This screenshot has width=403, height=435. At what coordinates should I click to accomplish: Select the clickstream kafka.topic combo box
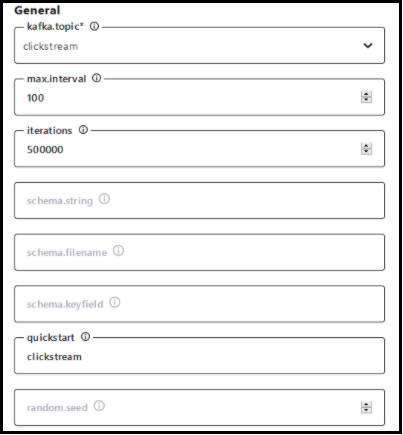199,46
